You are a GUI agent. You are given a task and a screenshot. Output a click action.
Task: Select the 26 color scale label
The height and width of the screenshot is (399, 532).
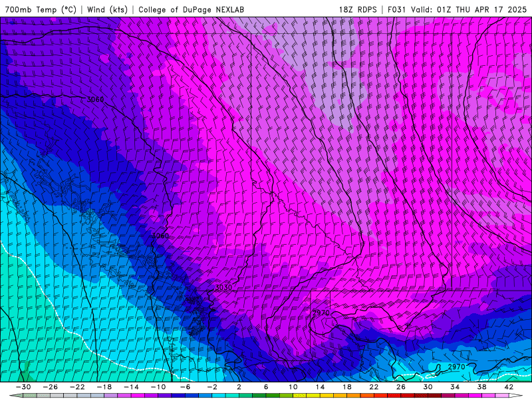(x=401, y=387)
